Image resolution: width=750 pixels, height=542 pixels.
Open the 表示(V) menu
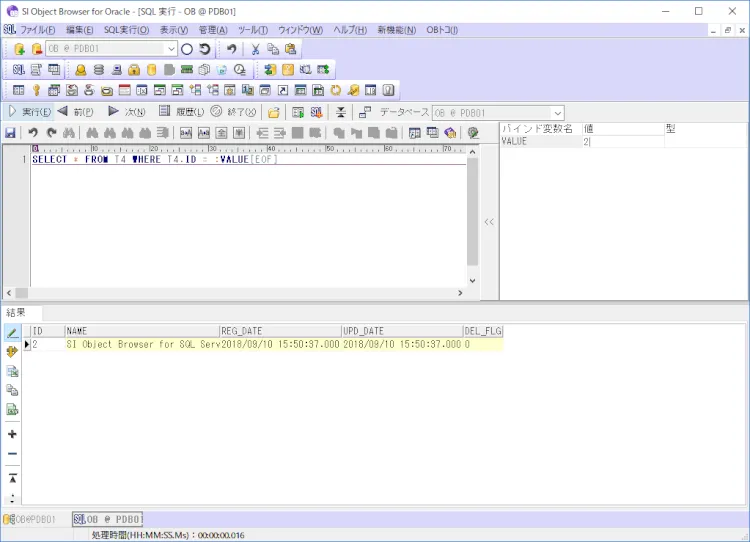[174, 30]
